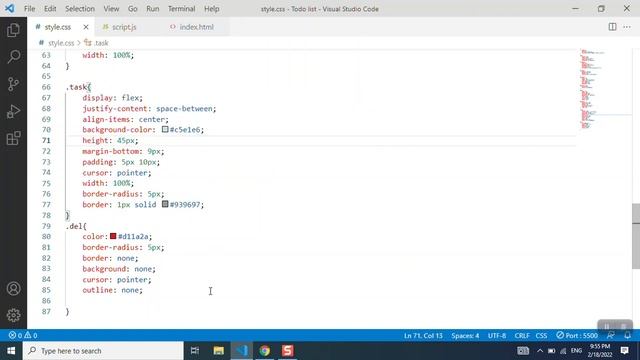The image size is (640, 360).
Task: Open the editor More Actions ellipsis
Action: (627, 27)
